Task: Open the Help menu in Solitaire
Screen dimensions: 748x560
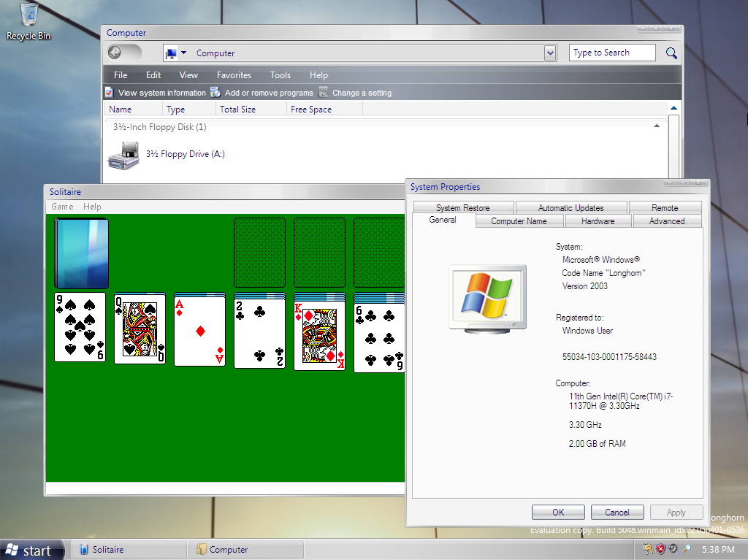Action: [x=92, y=207]
